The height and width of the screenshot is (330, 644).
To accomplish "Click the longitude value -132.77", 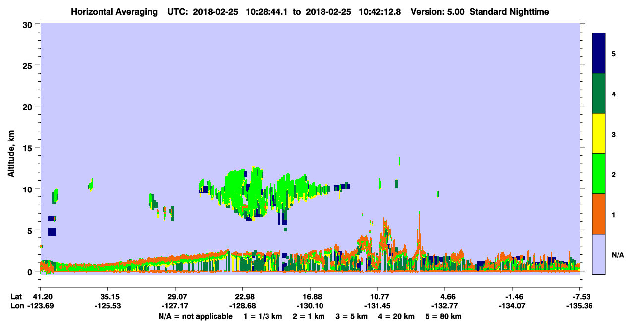I will (x=445, y=306).
